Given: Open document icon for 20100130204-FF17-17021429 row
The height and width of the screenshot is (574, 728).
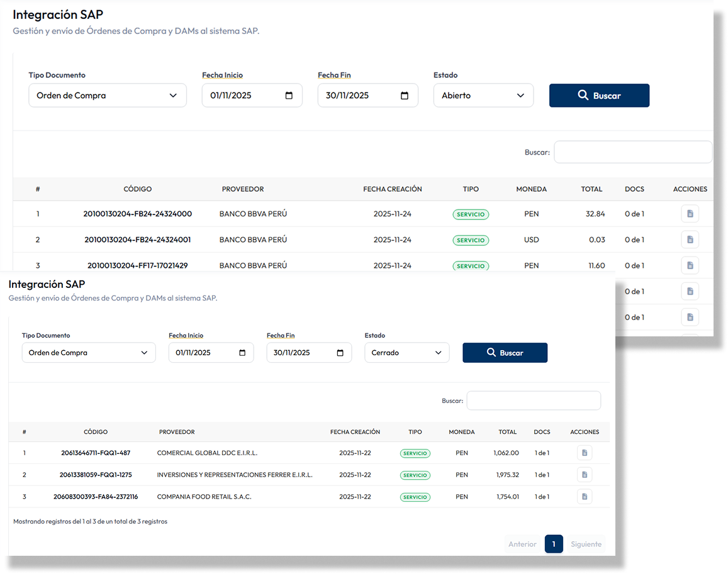Looking at the screenshot, I should click(690, 265).
